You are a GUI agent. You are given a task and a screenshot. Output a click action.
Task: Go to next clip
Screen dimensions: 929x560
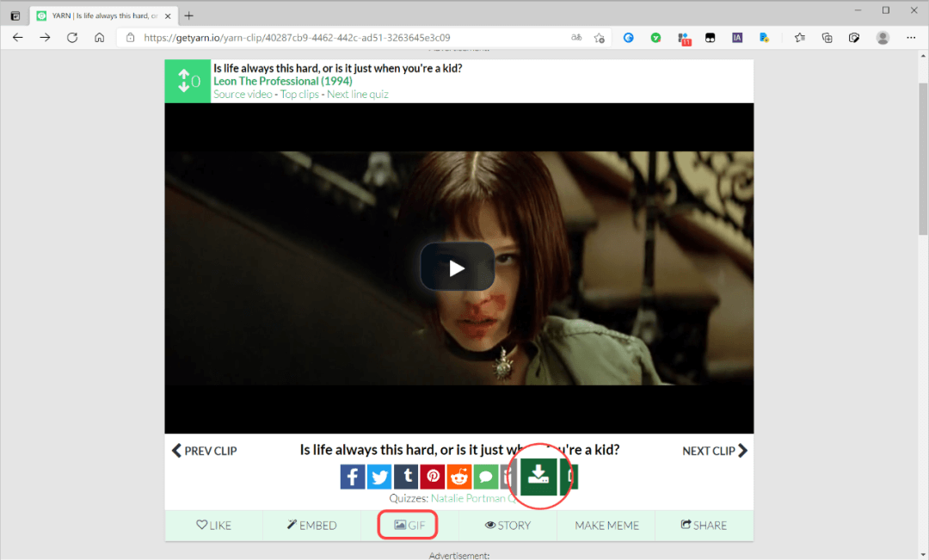coord(715,451)
